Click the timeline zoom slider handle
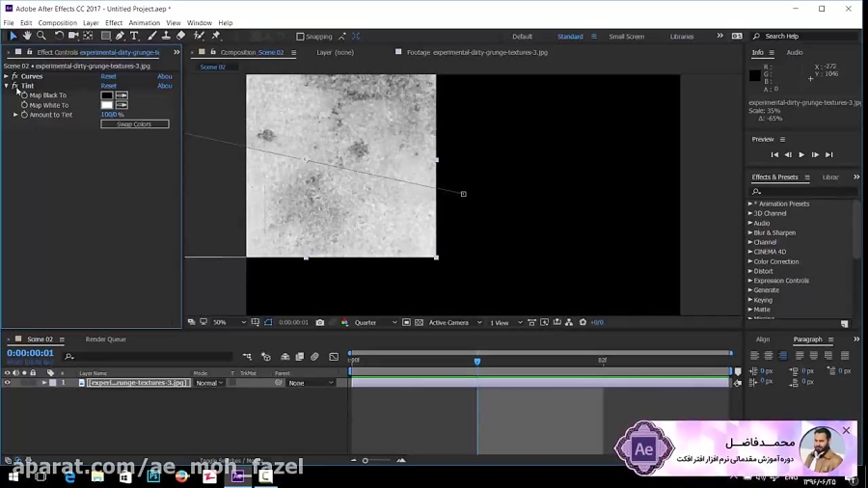868x488 pixels. pyautogui.click(x=366, y=460)
